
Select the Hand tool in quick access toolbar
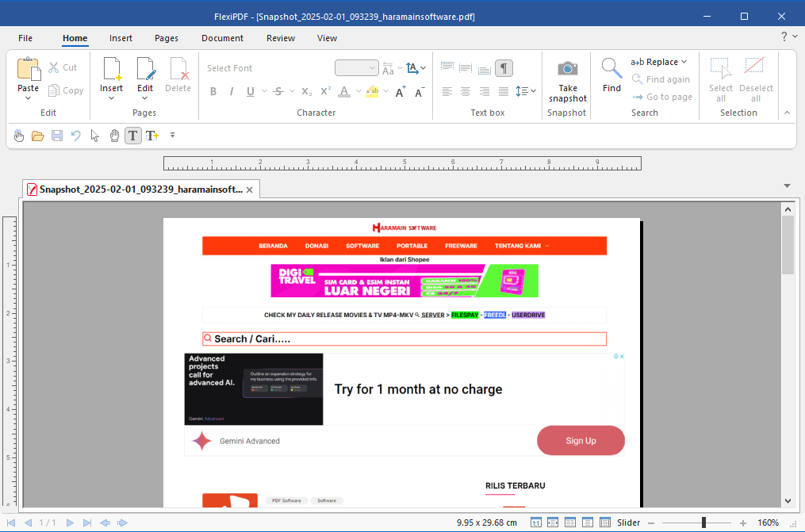pyautogui.click(x=114, y=136)
